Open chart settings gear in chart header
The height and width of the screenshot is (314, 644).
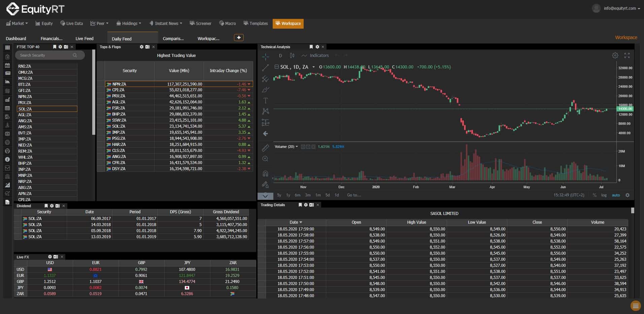pyautogui.click(x=615, y=56)
